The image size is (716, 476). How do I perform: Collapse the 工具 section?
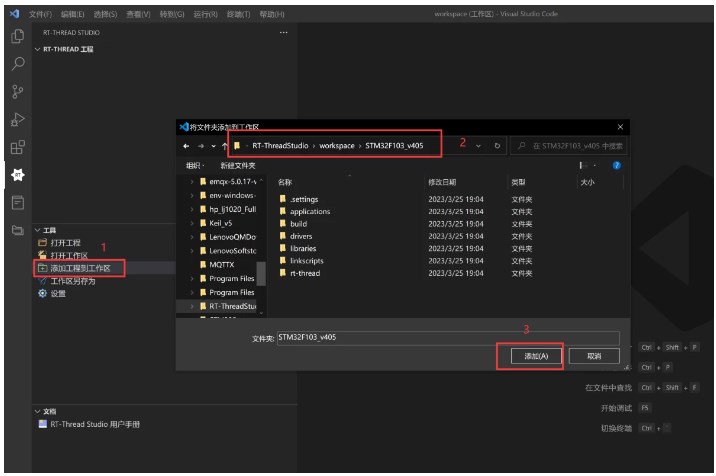pyautogui.click(x=37, y=230)
